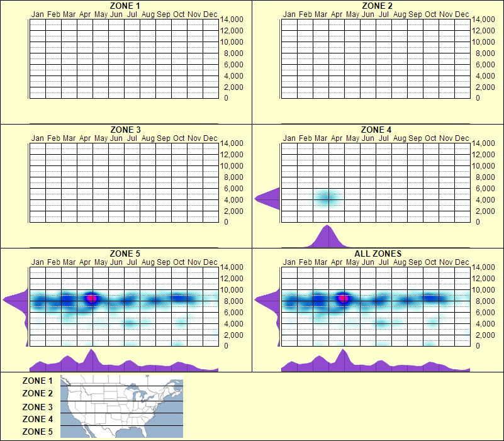Click the ZONE 3 empty plot

click(x=123, y=182)
